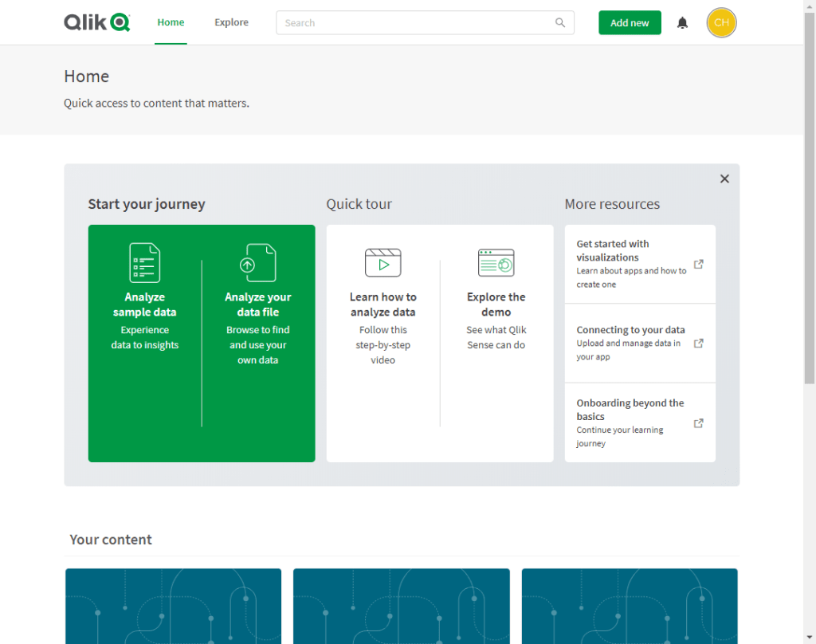The height and width of the screenshot is (644, 816).
Task: Open external link icon for Onboarding beyond the basics
Action: (x=698, y=423)
